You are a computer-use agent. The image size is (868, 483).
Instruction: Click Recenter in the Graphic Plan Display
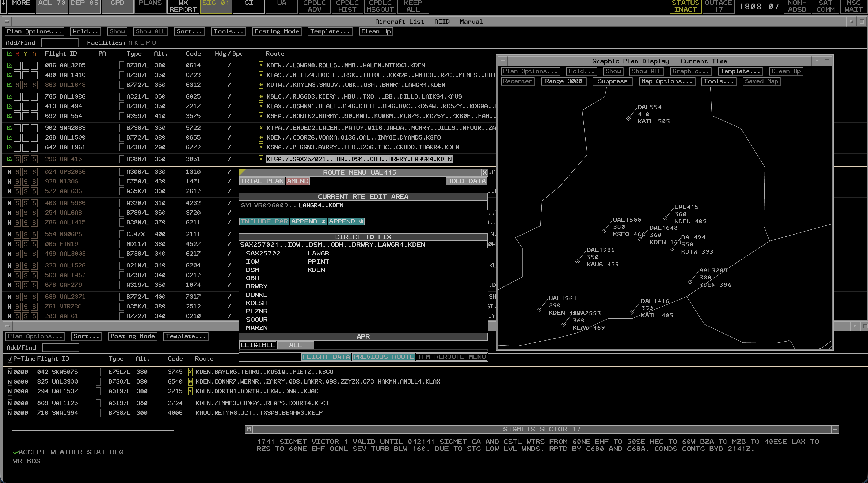coord(518,81)
